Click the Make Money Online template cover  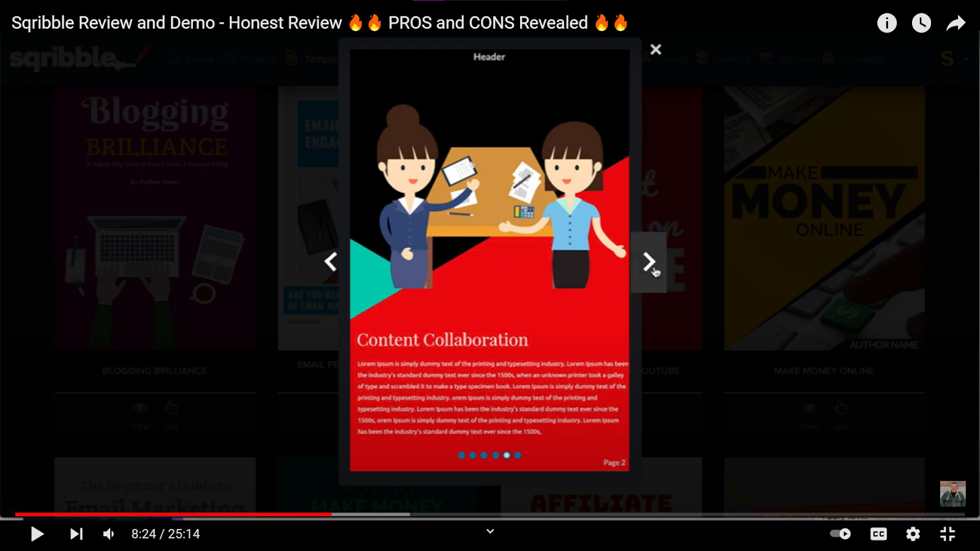pyautogui.click(x=824, y=219)
